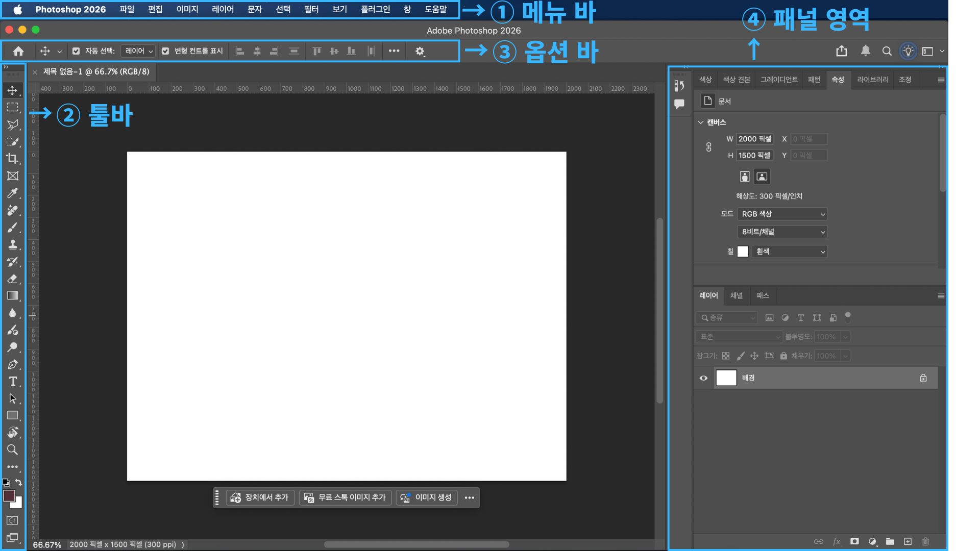Collapse the 캔버스 section
Image resolution: width=980 pixels, height=551 pixels.
[701, 122]
